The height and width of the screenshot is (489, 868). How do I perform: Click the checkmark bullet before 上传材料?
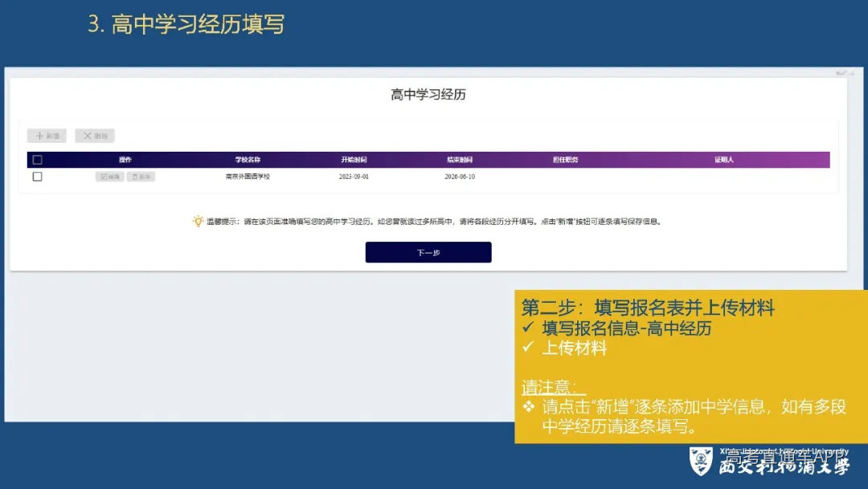coord(527,348)
